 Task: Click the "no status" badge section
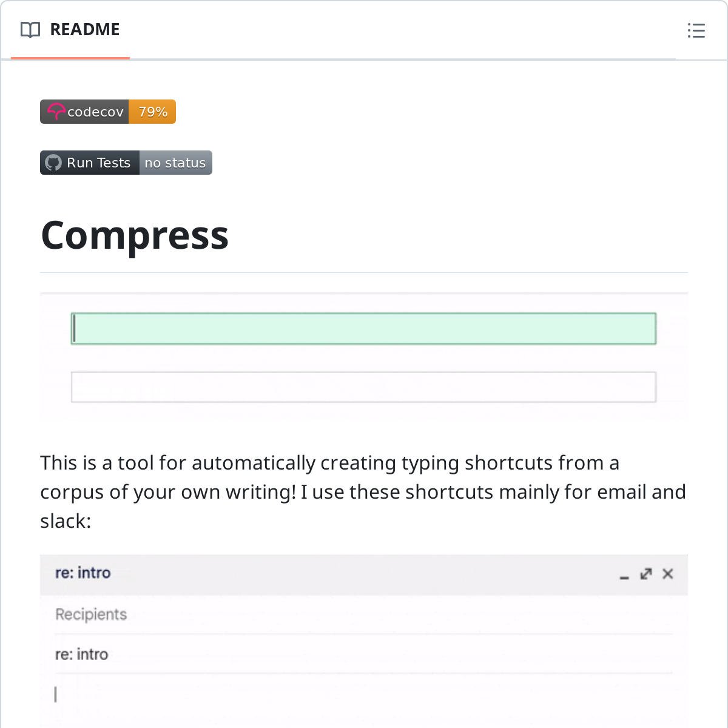(x=175, y=163)
